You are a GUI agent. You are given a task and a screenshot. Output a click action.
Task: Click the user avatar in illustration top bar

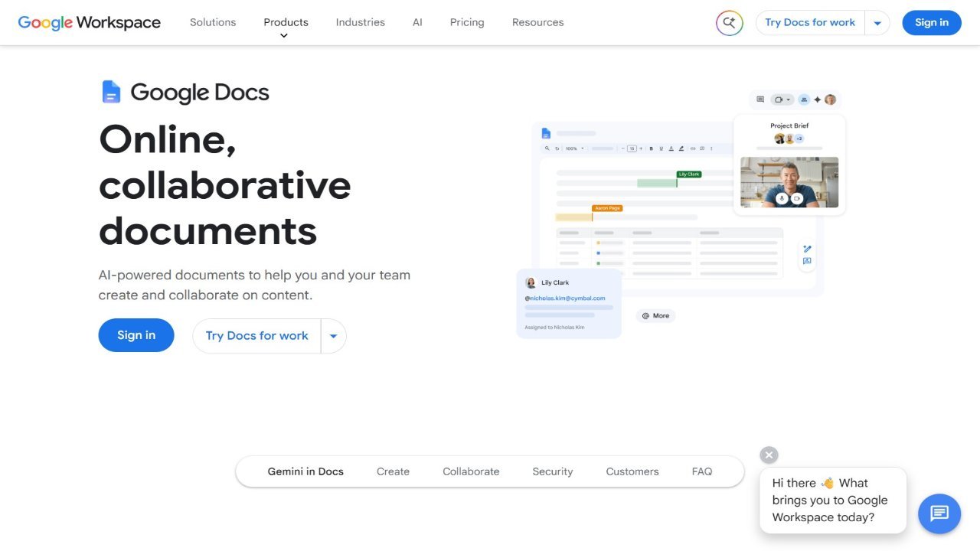pyautogui.click(x=830, y=99)
